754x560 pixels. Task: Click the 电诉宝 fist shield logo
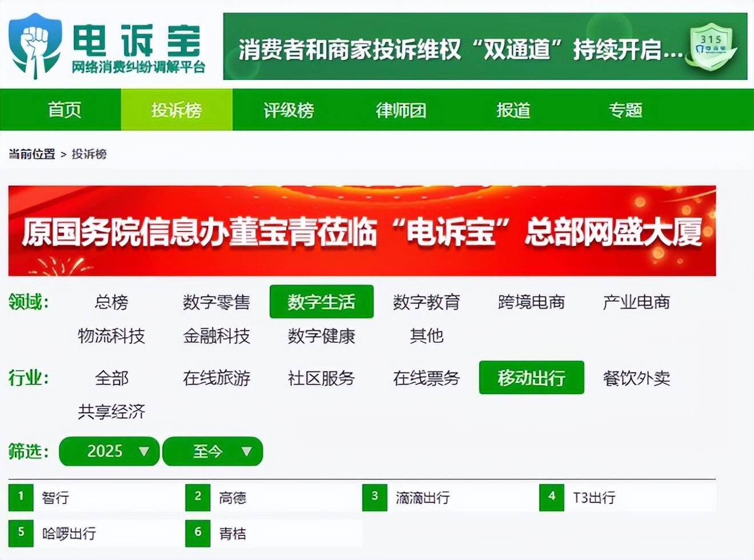tap(35, 46)
